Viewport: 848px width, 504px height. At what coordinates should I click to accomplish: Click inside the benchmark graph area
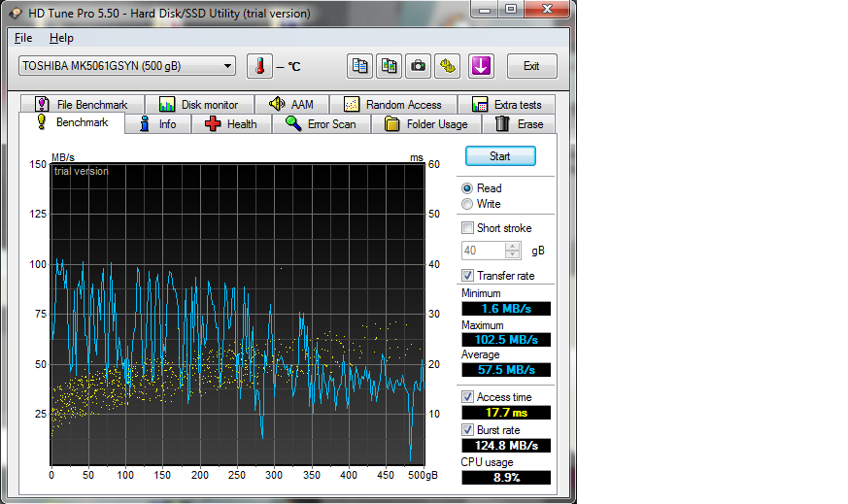pyautogui.click(x=238, y=315)
